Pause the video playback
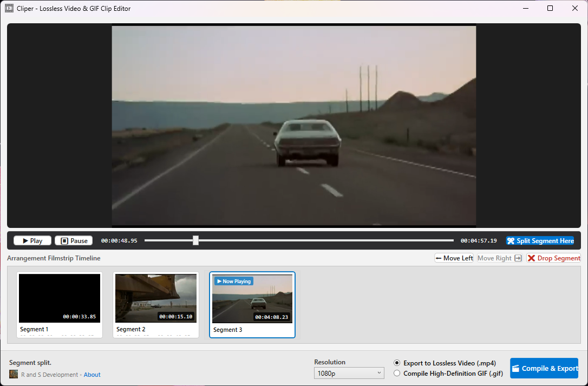Screen dimensions: 588x386 74,240
